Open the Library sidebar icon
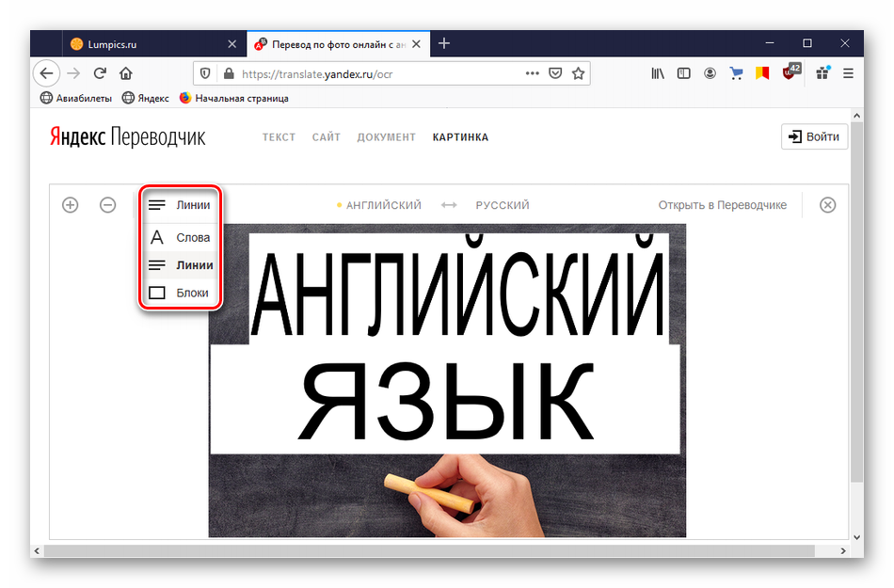The width and height of the screenshot is (894, 588). (658, 73)
